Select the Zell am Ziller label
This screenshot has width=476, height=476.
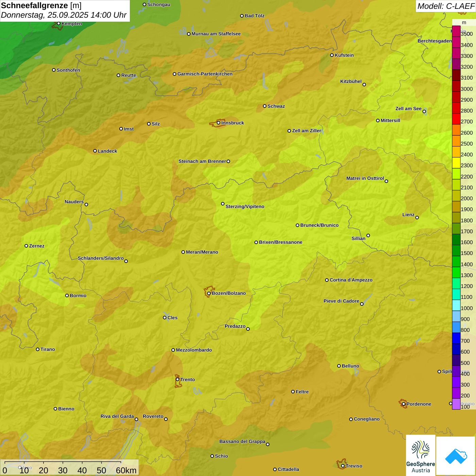(307, 131)
